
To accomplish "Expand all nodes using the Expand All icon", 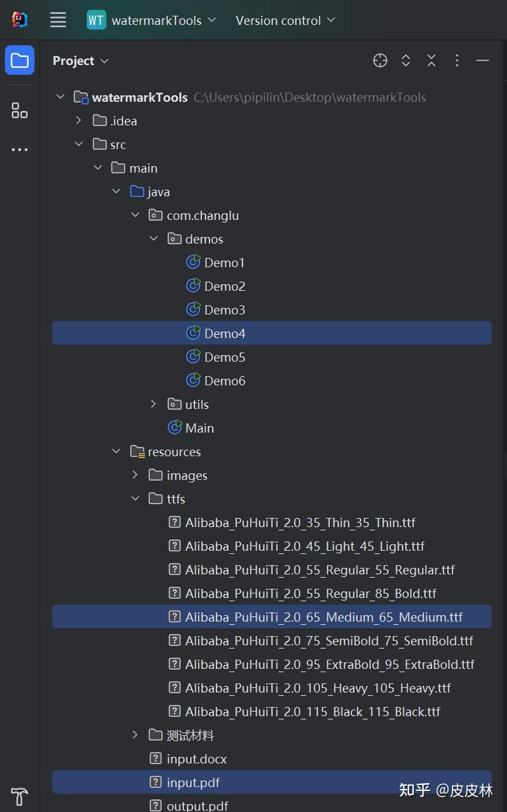I will pos(405,60).
